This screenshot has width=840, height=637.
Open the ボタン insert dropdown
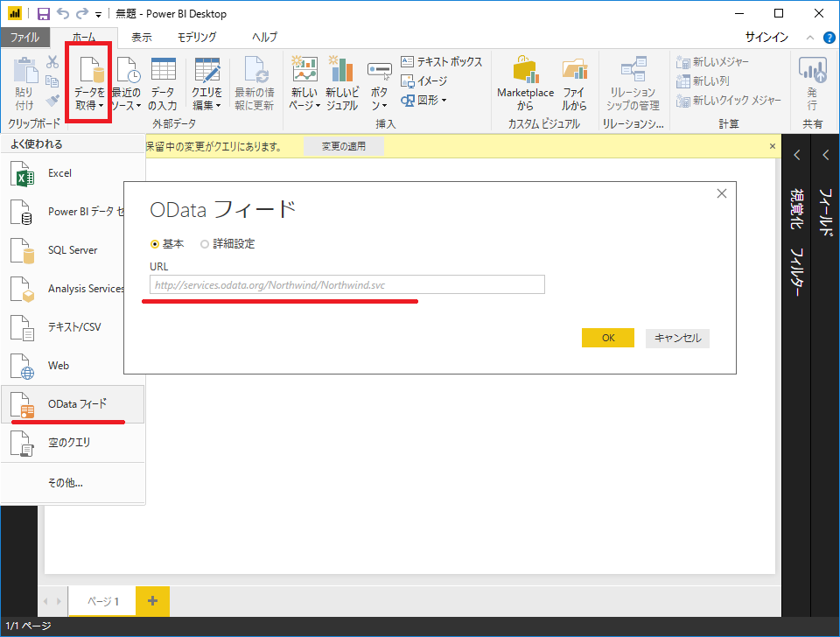[379, 84]
